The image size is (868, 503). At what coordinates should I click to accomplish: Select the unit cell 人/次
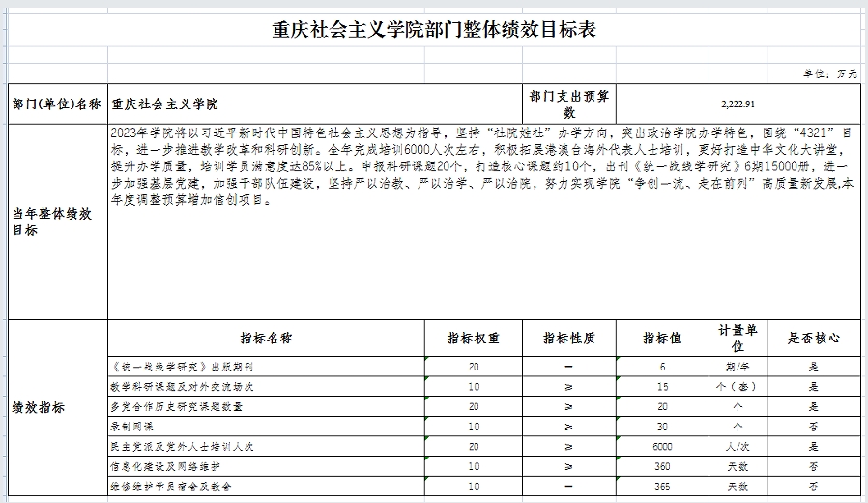point(738,447)
